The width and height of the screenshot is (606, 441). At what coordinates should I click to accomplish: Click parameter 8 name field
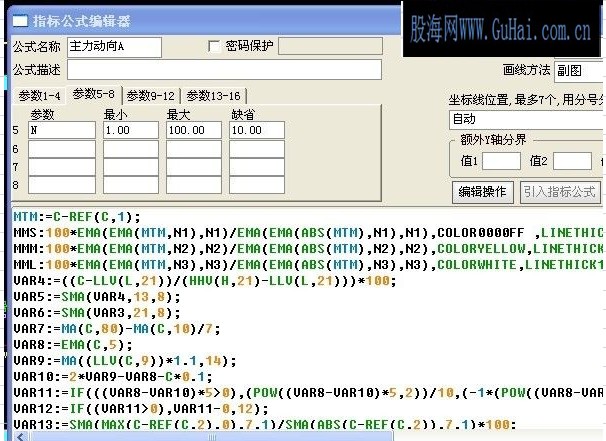[x=62, y=185]
